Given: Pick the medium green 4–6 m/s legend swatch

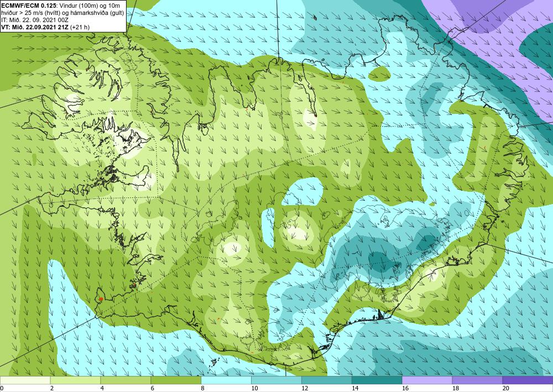Looking at the screenshot, I should (126, 380).
